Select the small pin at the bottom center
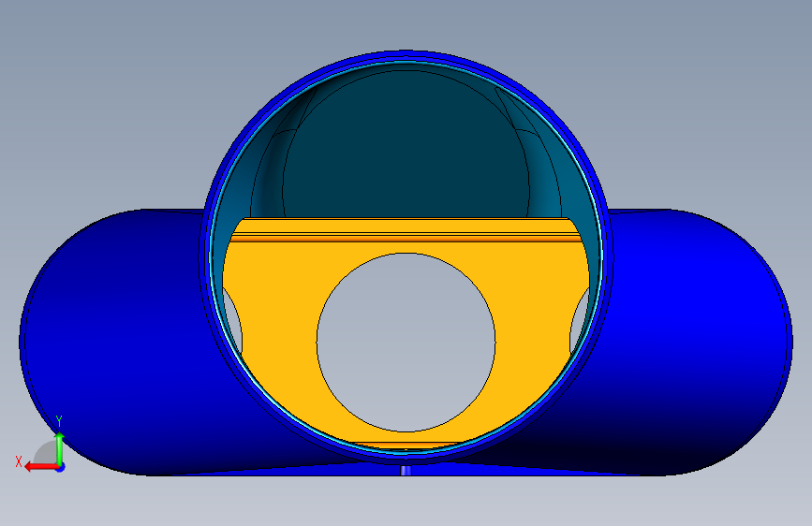 click(x=406, y=471)
